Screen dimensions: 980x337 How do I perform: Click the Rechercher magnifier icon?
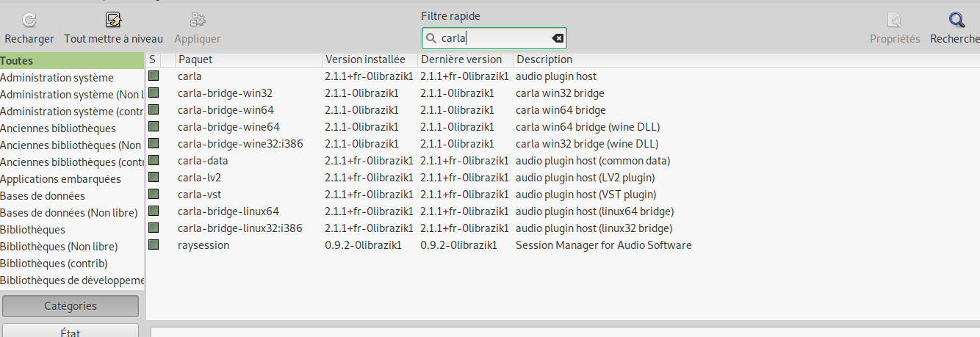[x=956, y=21]
